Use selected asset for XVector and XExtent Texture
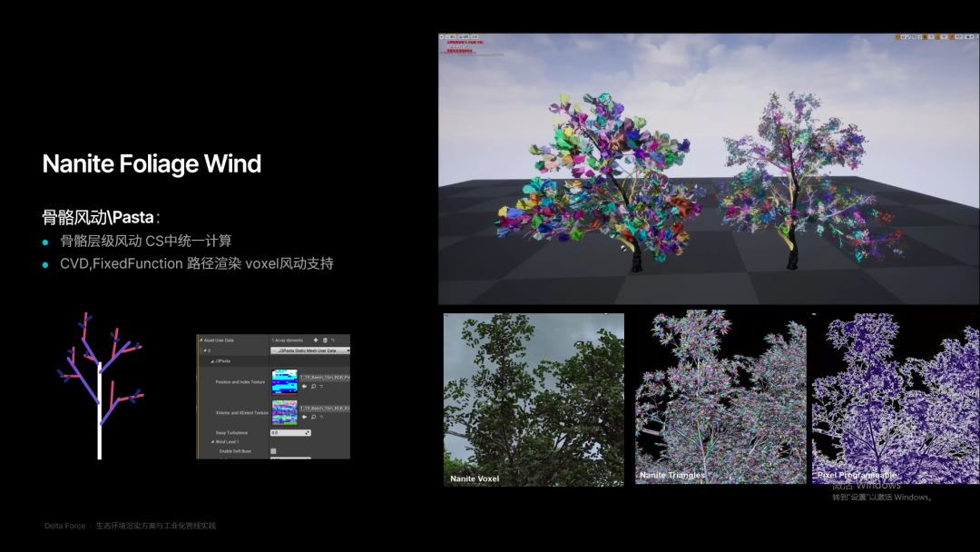Viewport: 980px width, 552px height. tap(304, 417)
